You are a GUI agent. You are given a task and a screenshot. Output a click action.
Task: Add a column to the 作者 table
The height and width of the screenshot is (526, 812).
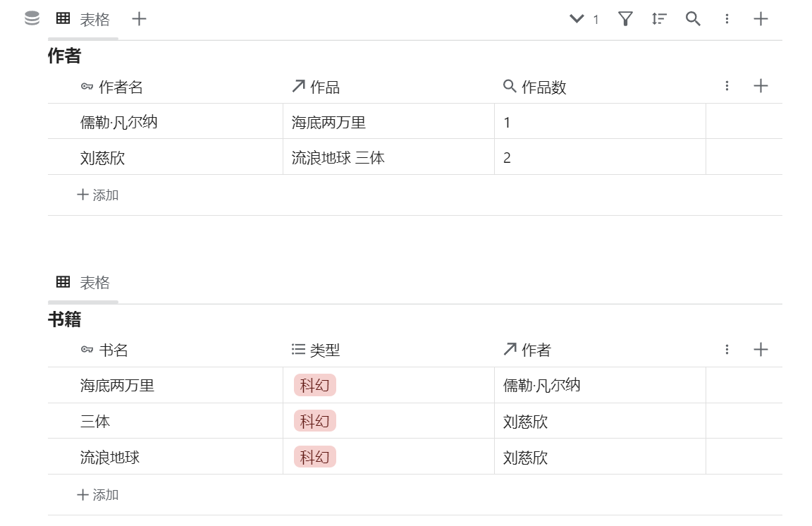(x=761, y=86)
